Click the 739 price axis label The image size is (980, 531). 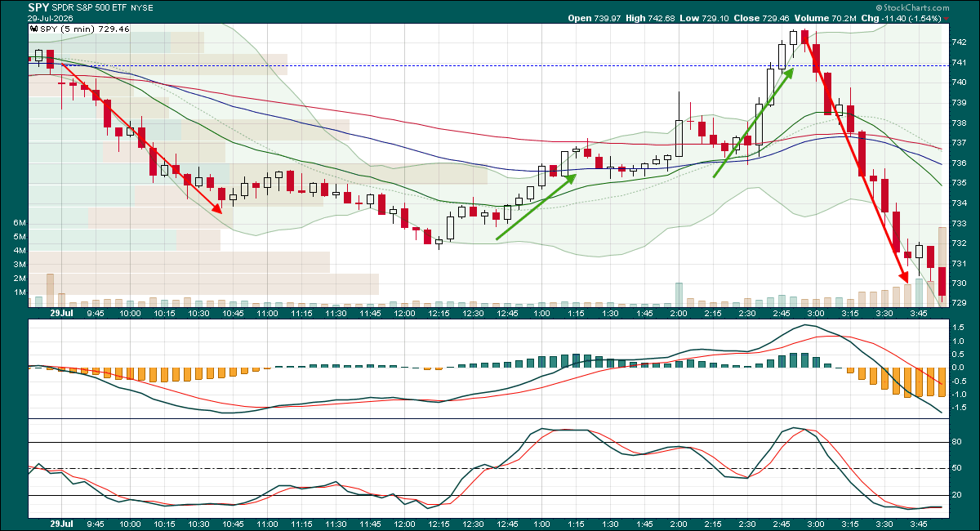tap(960, 103)
